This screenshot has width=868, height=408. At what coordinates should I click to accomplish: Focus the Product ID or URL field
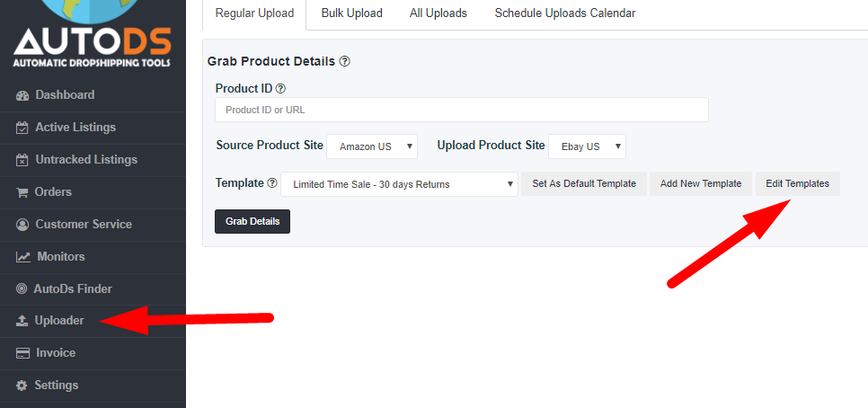coord(462,110)
